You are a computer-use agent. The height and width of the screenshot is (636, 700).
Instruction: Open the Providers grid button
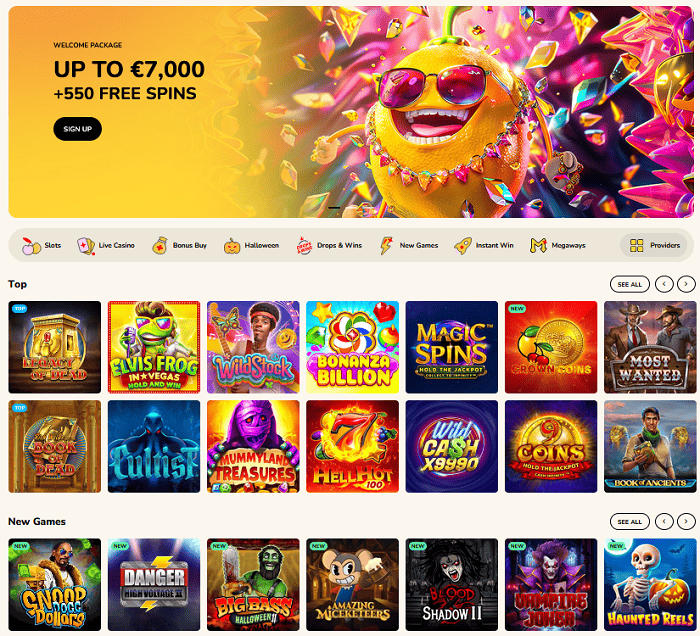click(654, 245)
